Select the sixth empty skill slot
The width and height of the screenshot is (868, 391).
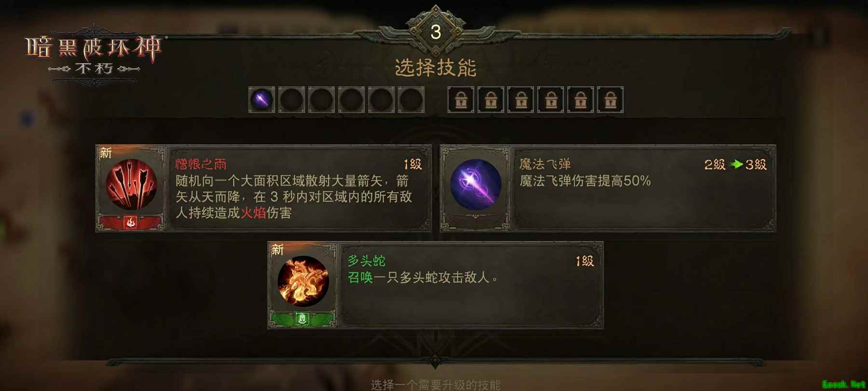pos(411,100)
